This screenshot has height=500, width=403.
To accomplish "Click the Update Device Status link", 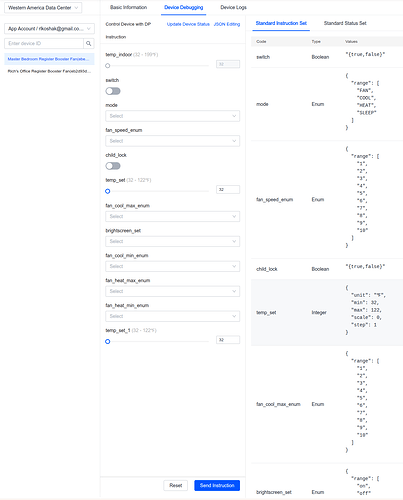I will pos(188,24).
